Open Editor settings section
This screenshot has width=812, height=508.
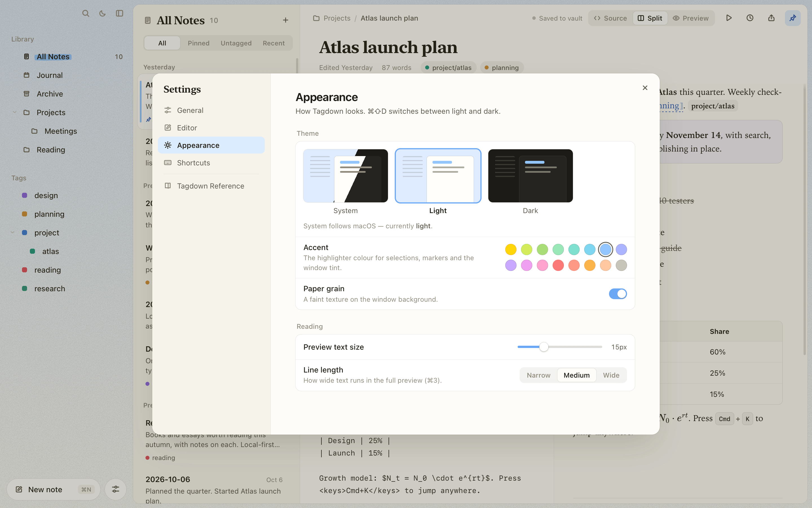pyautogui.click(x=211, y=128)
